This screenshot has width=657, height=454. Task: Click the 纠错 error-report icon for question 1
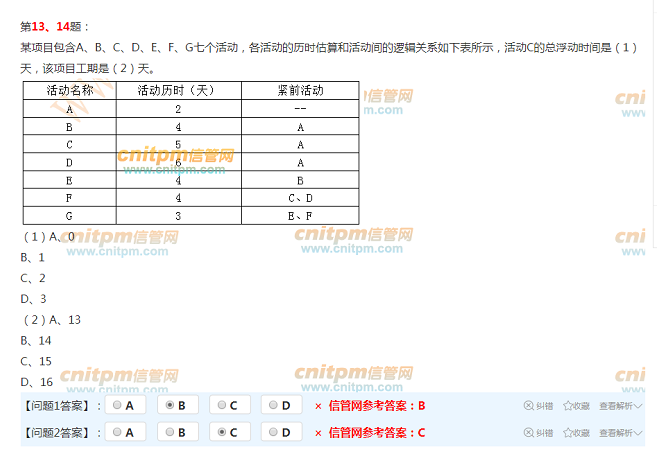coord(529,406)
